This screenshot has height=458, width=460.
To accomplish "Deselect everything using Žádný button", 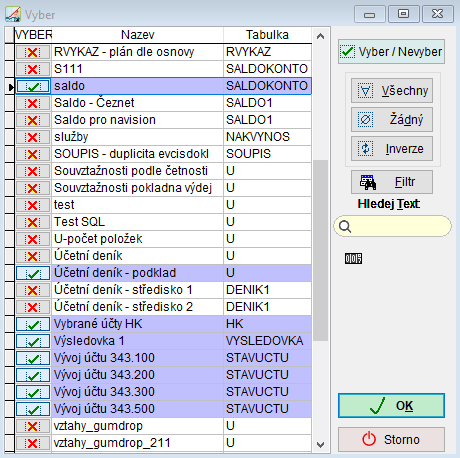I will pyautogui.click(x=392, y=119).
